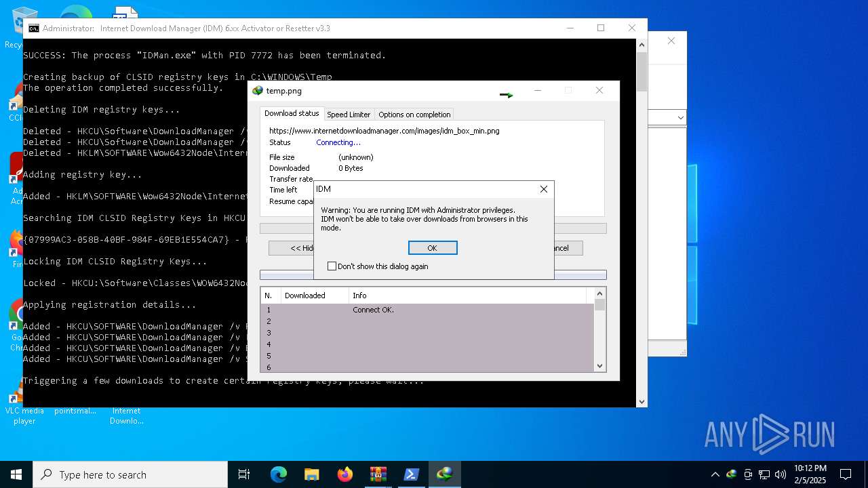Open the clock showing 10:12 PM
Viewport: 868px width, 488px height.
810,474
